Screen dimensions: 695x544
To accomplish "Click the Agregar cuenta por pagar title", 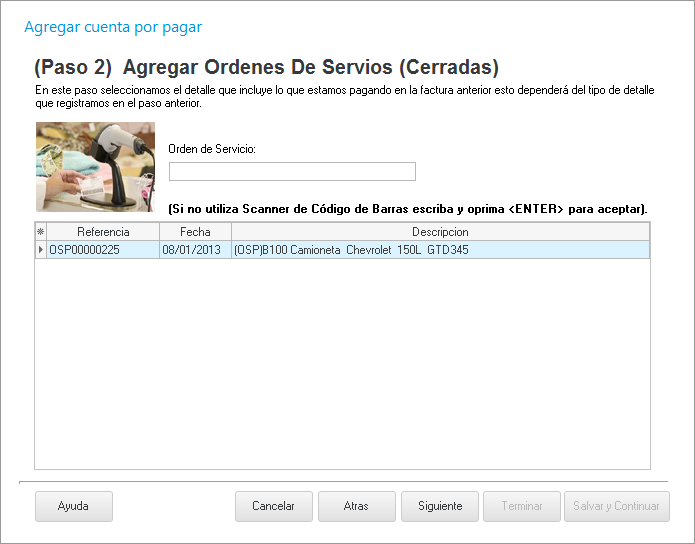I will point(112,27).
